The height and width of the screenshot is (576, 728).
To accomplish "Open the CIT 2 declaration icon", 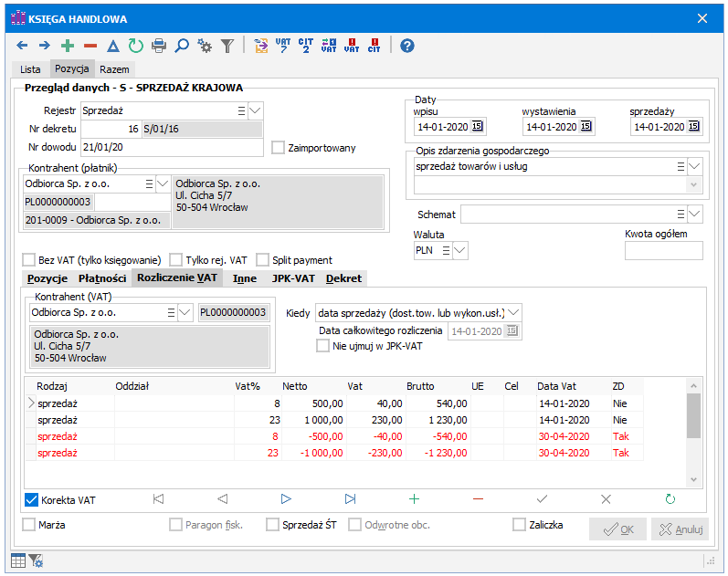I will tap(306, 46).
